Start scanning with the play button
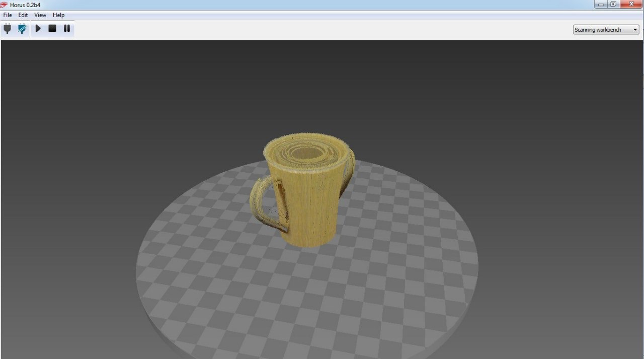Image resolution: width=644 pixels, height=359 pixels. click(x=38, y=29)
